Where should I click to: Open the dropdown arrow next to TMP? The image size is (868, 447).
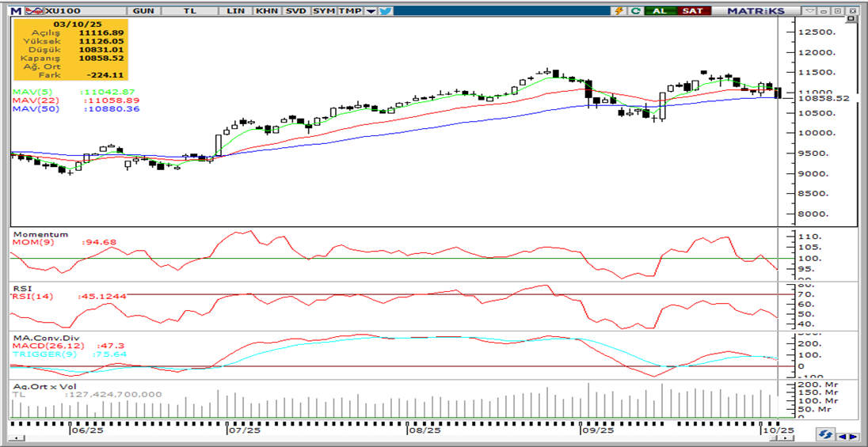click(x=370, y=11)
